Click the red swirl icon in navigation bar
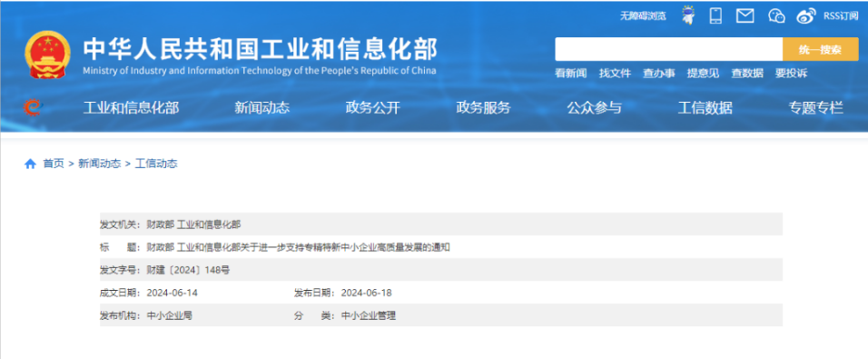The image size is (868, 359). [x=33, y=107]
